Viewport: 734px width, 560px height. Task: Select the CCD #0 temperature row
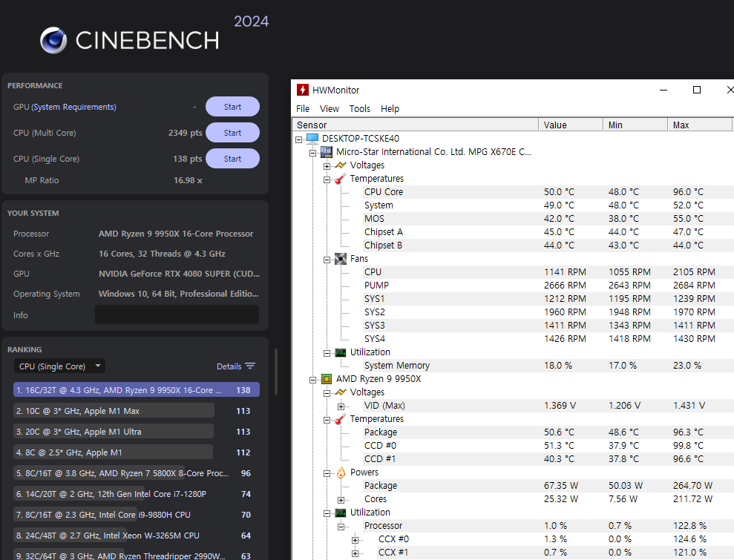click(548, 445)
